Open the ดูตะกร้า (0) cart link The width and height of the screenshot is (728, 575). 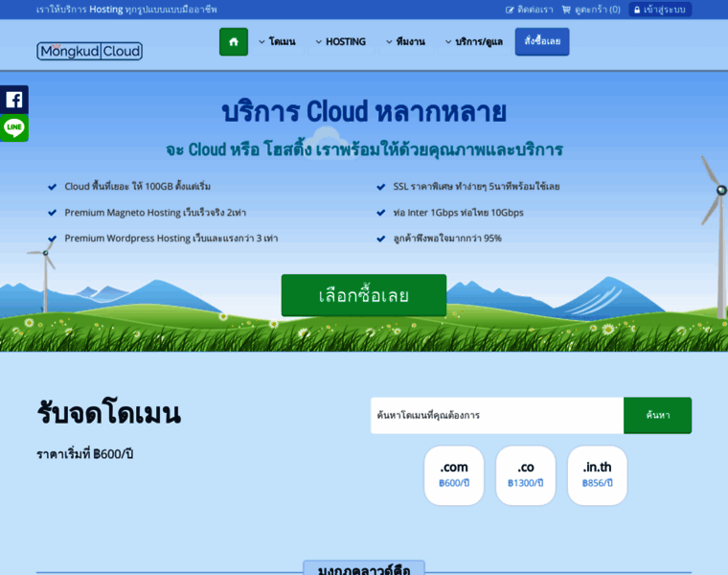(x=591, y=10)
